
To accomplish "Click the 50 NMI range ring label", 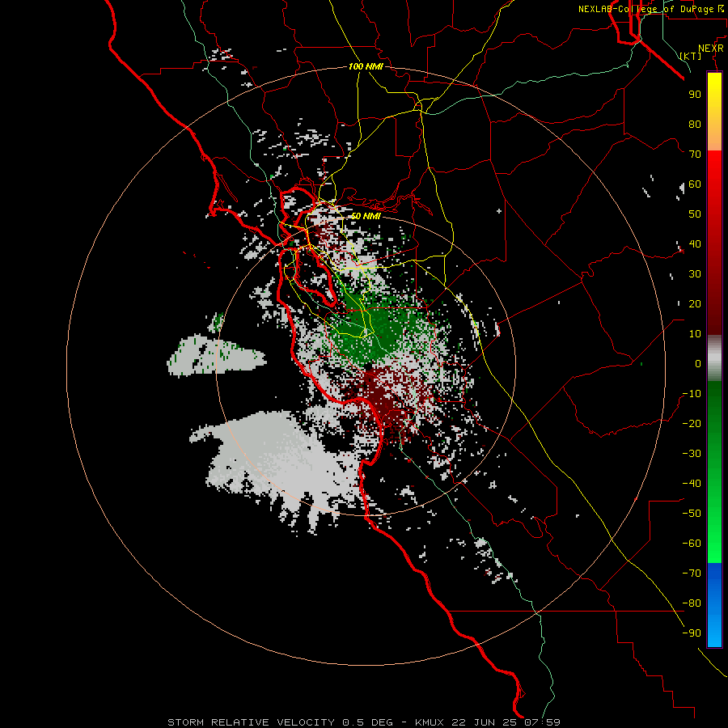I will [366, 216].
